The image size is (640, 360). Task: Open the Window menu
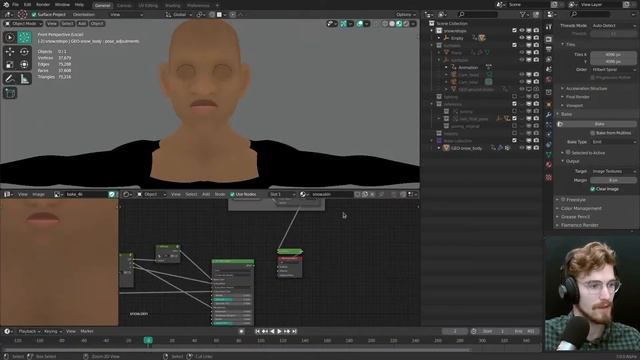62,4
